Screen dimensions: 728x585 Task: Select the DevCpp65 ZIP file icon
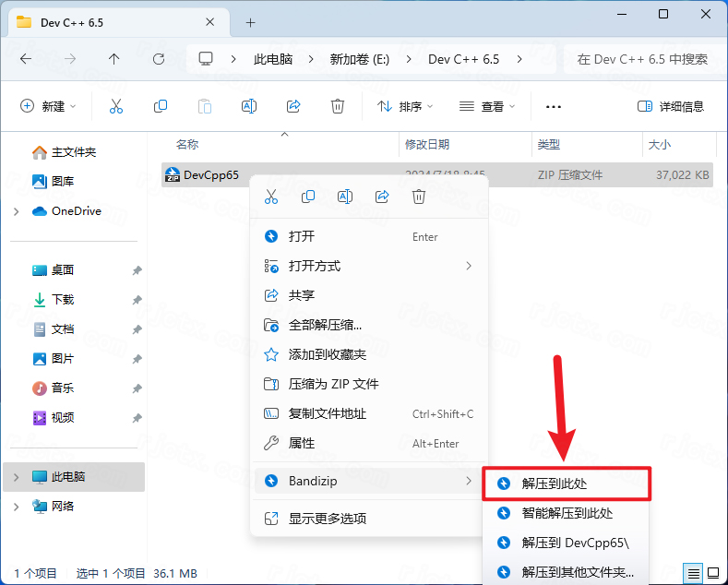[x=173, y=175]
